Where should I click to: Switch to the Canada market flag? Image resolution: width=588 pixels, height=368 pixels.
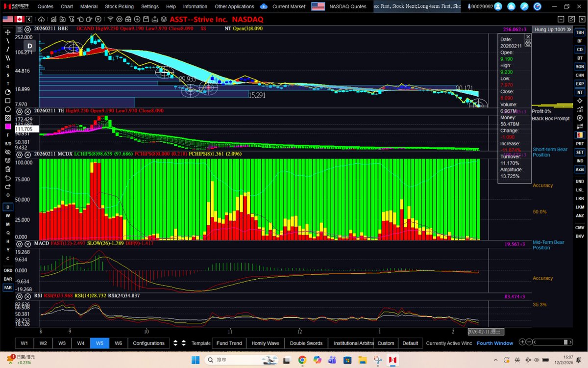pos(20,19)
